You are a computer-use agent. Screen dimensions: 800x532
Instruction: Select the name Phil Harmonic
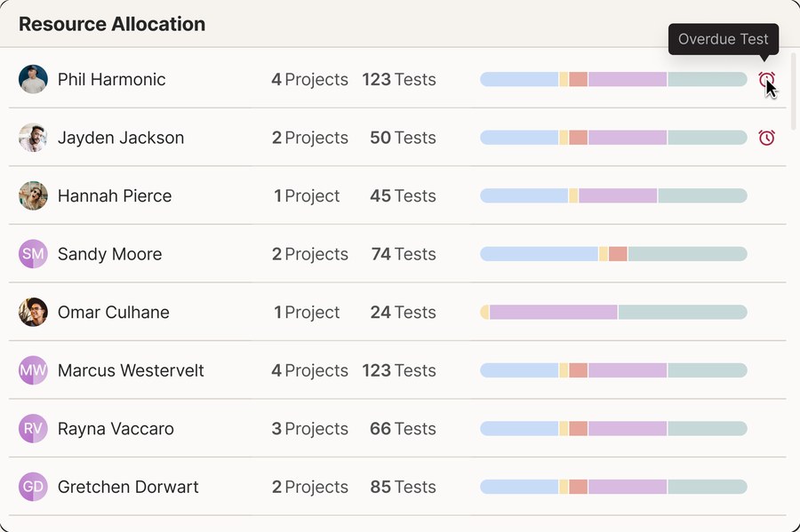tap(111, 80)
